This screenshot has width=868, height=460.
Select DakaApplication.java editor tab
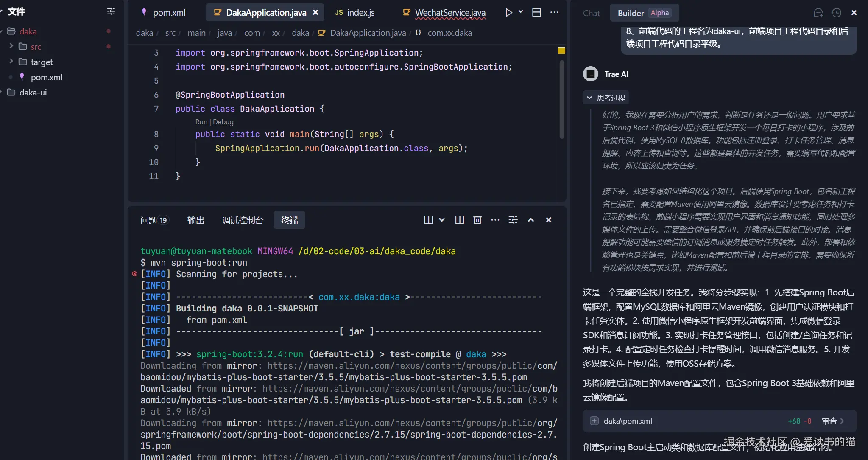[x=266, y=13]
